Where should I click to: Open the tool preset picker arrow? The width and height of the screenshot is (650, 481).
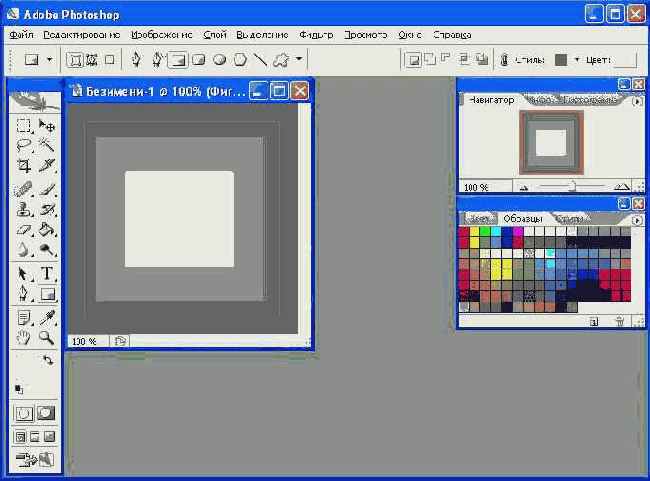click(x=49, y=60)
